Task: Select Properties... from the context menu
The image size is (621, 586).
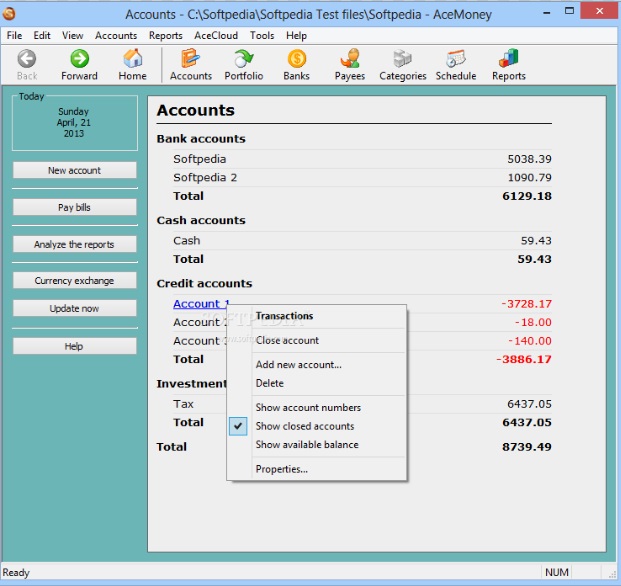Action: pos(281,469)
